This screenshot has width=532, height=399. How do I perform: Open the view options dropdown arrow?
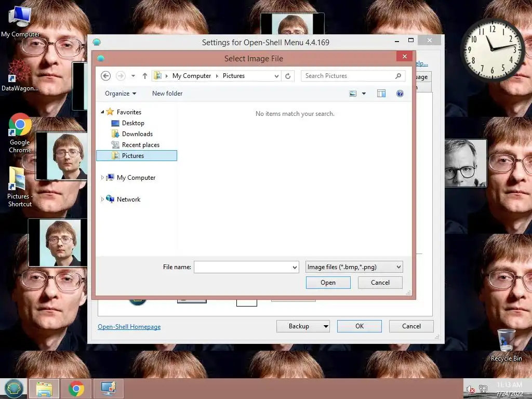tap(364, 94)
